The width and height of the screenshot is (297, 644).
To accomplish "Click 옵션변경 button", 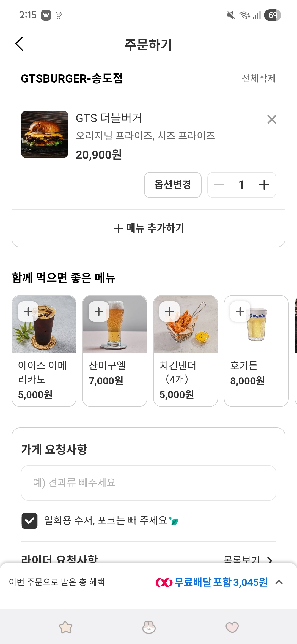I will coord(173,185).
